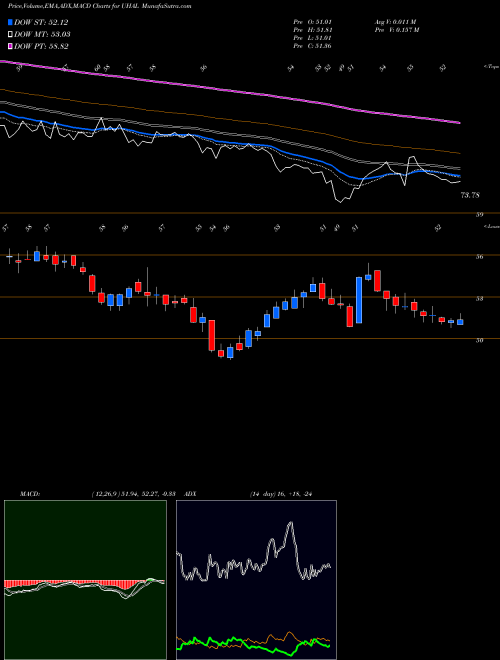Viewport: 500px width, 660px height.
Task: Click the chart title for UHAL
Action: coord(100,6)
